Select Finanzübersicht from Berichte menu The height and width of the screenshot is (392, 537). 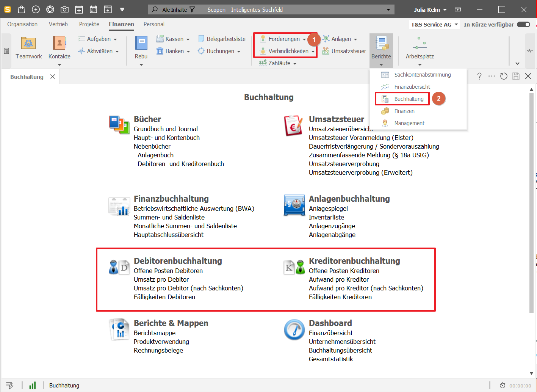[x=418, y=87]
